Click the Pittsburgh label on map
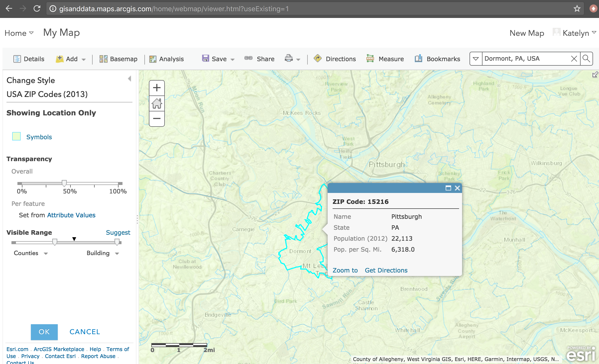 pos(387,164)
